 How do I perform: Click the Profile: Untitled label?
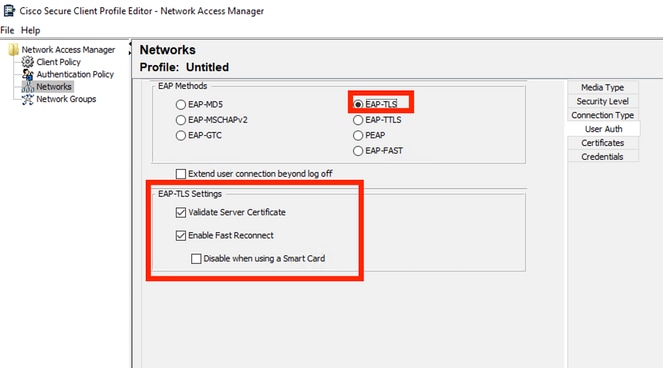point(184,67)
